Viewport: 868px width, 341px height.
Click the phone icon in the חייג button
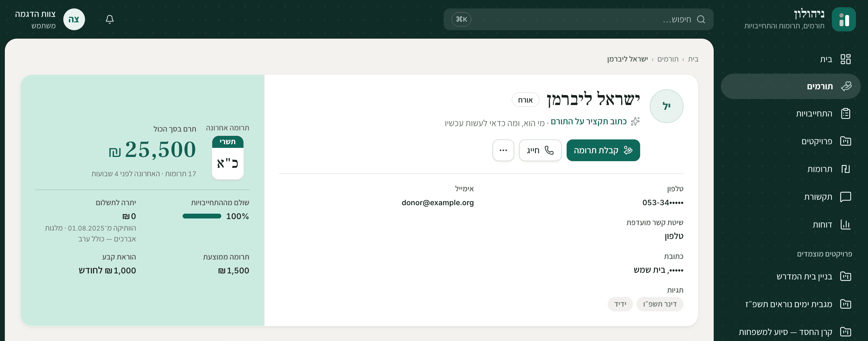click(x=549, y=150)
